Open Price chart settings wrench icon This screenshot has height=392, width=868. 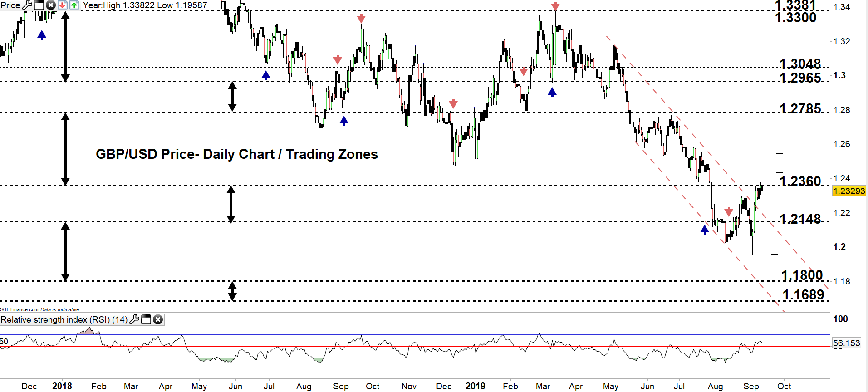27,5
